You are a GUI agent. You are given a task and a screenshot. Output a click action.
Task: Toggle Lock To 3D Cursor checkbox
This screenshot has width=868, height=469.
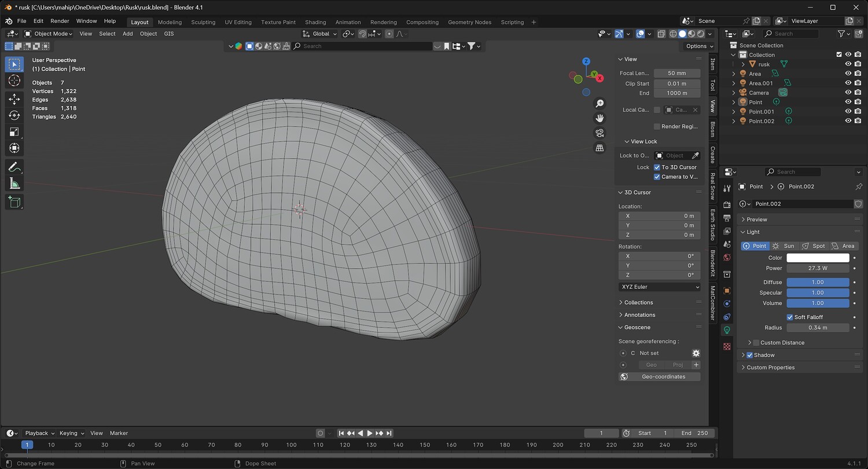point(657,167)
